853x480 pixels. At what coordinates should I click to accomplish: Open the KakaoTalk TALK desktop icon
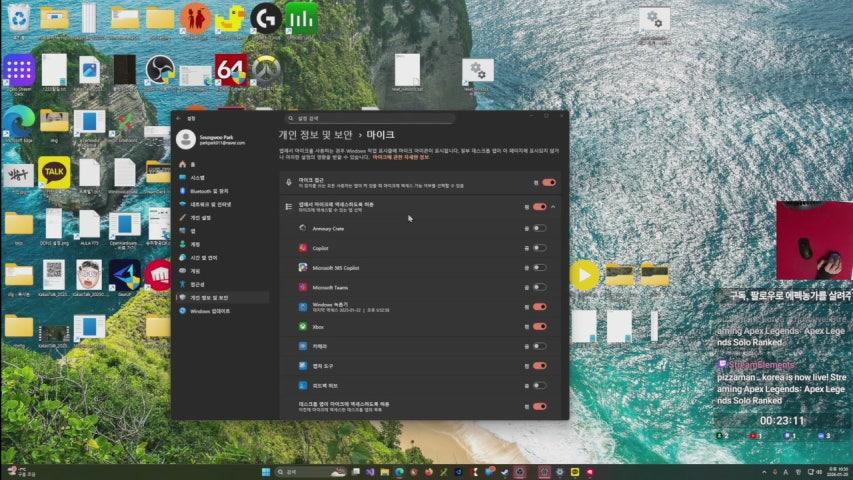click(x=54, y=174)
